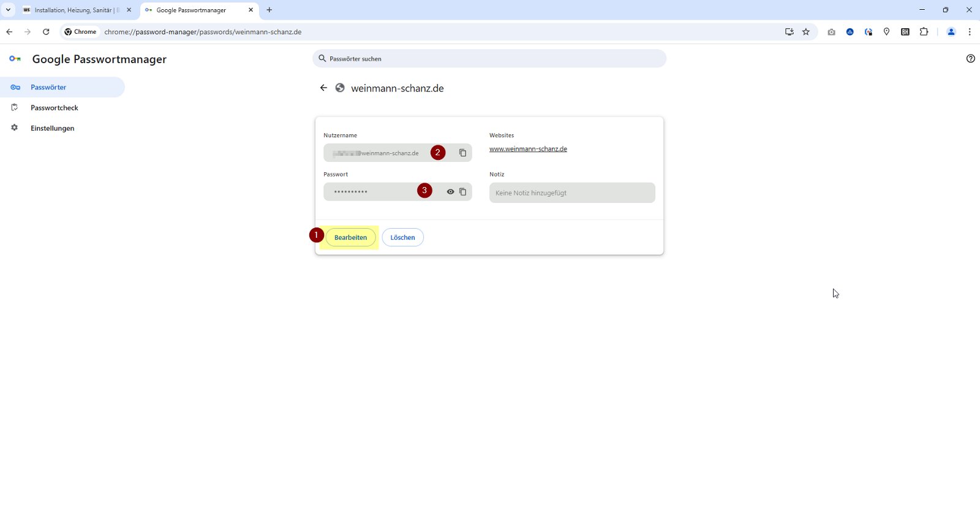Close the Google Passwortmanager tab
The width and height of the screenshot is (980, 526).
pos(251,10)
